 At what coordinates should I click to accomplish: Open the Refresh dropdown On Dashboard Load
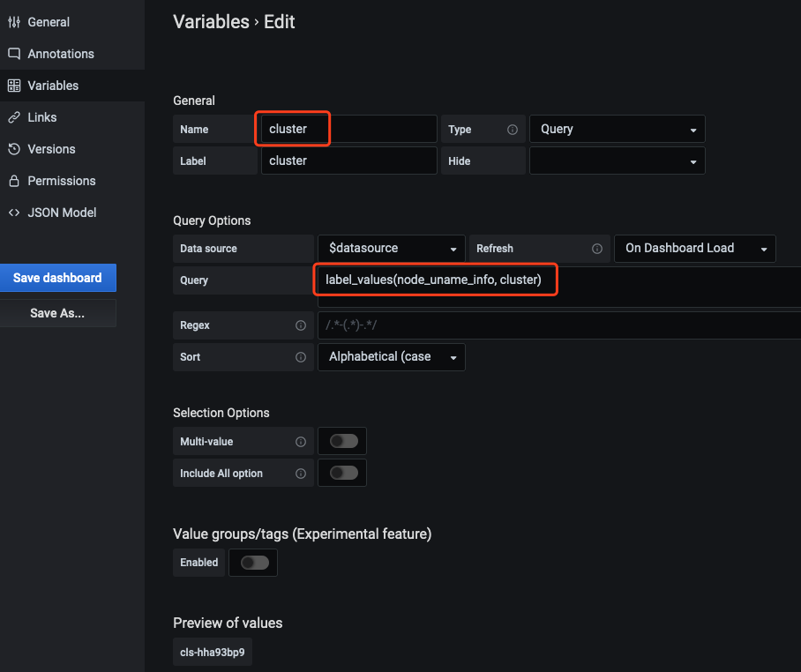[694, 248]
